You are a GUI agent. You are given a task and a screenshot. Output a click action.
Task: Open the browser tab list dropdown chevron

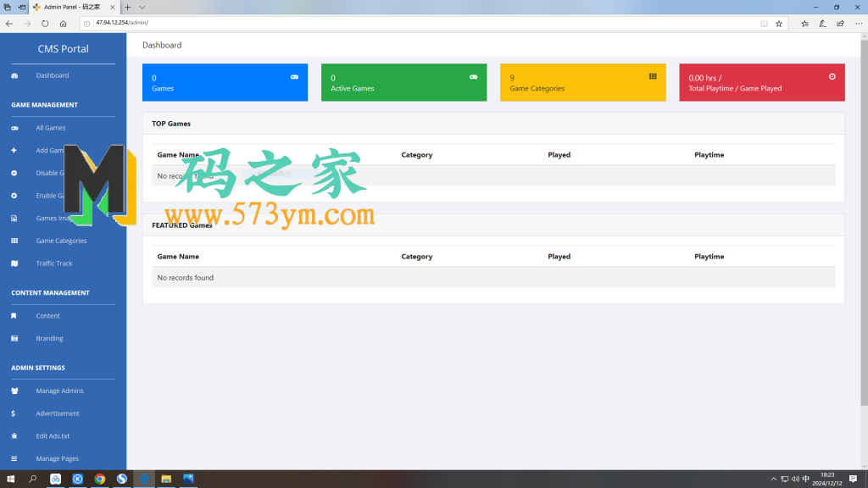point(142,7)
